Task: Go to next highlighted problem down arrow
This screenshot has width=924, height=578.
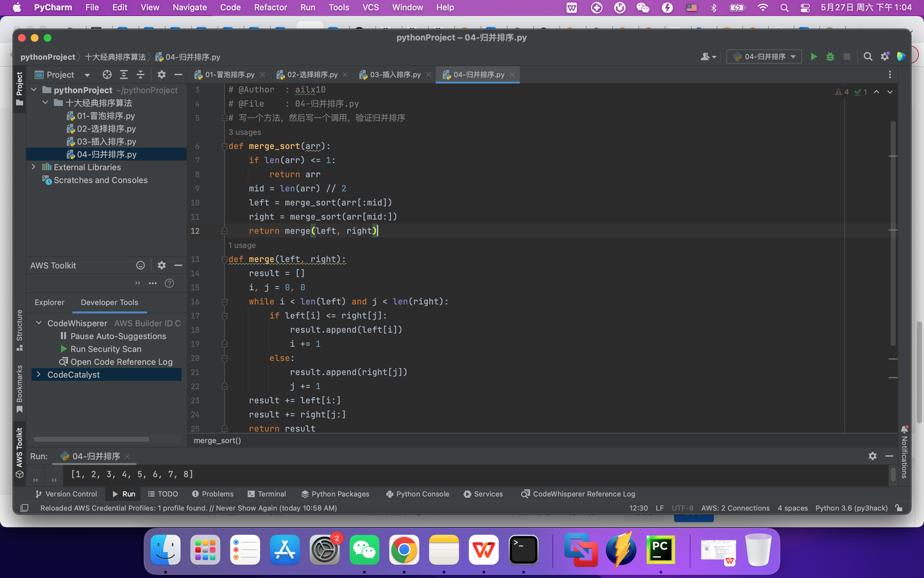Action: [x=890, y=92]
